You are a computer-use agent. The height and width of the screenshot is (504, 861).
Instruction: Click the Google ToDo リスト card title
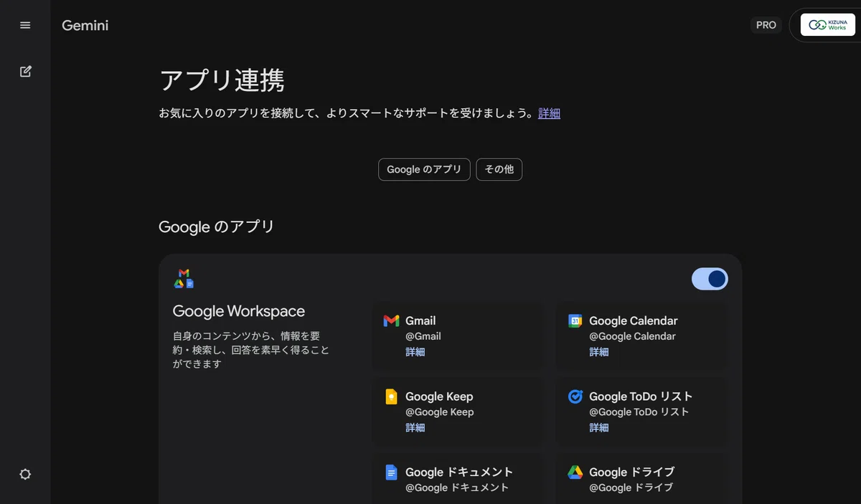click(641, 396)
